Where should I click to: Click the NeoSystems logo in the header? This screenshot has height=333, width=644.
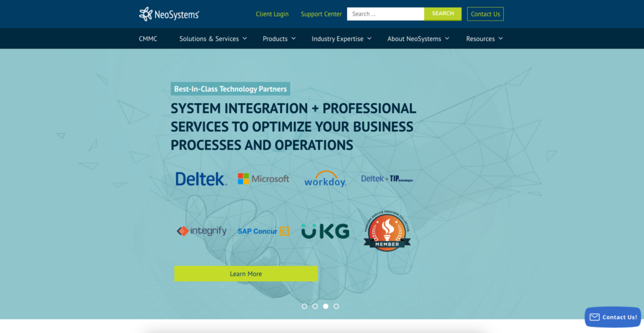tap(169, 14)
